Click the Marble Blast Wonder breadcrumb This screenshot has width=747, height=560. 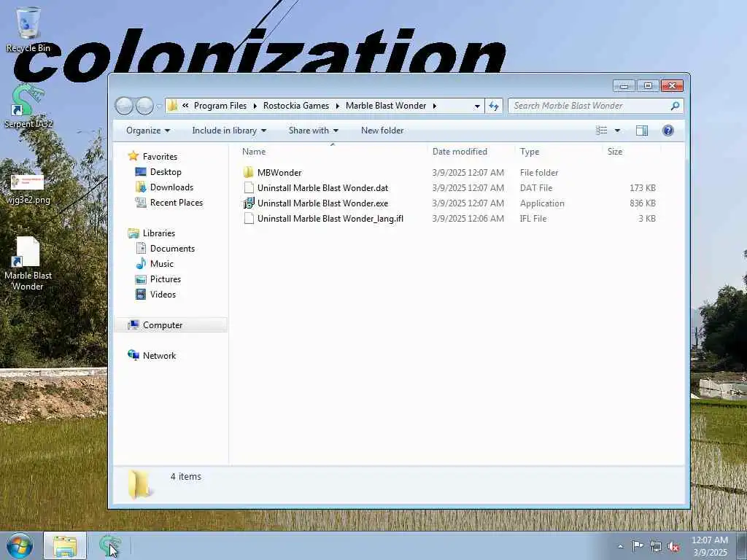pos(386,106)
